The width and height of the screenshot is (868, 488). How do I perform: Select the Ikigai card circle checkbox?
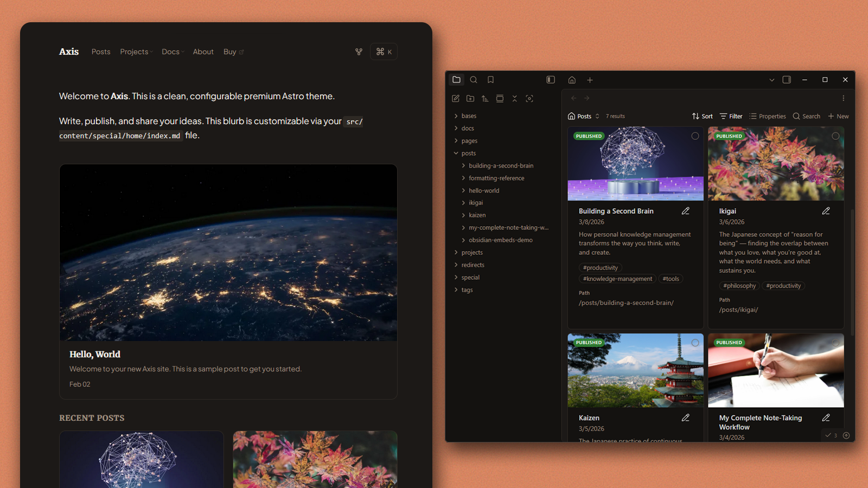point(835,136)
